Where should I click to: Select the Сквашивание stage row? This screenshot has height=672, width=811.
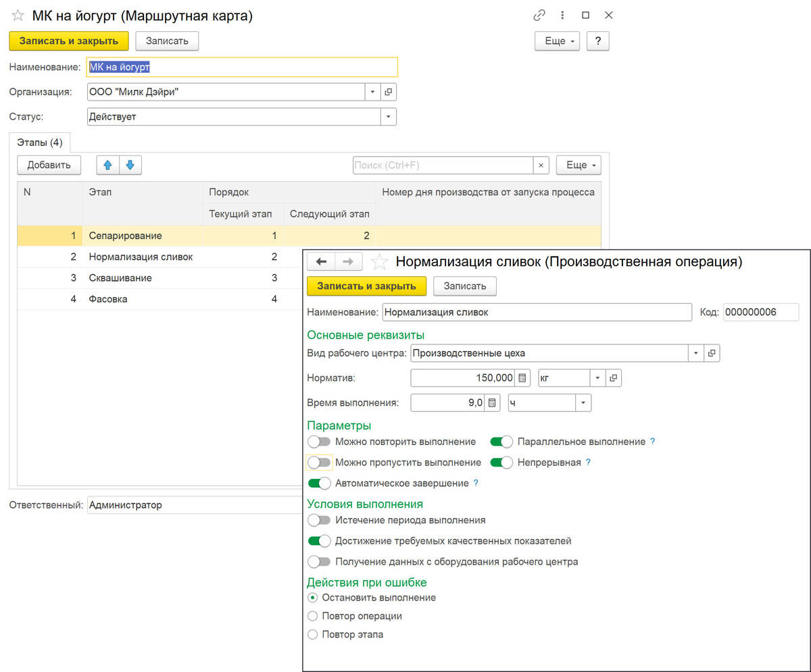(x=160, y=278)
